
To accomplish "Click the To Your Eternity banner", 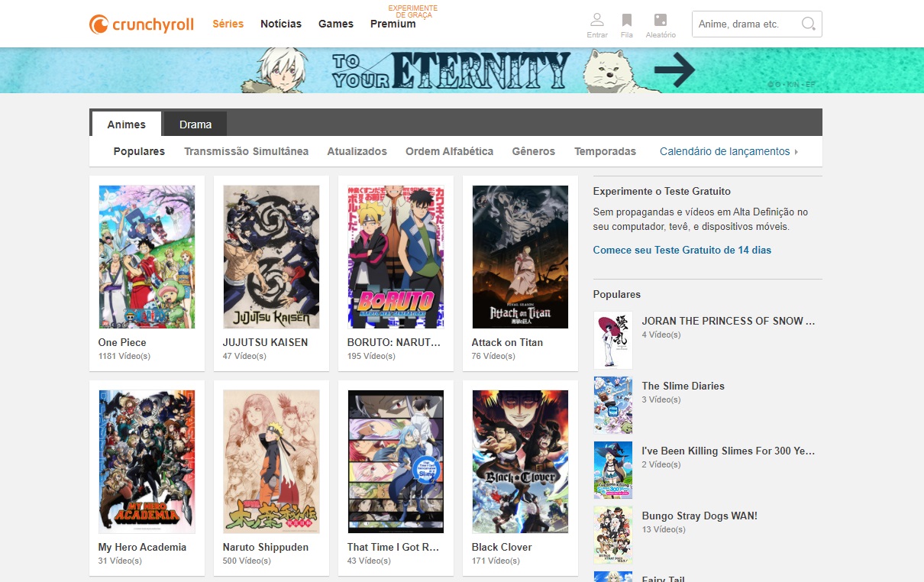I will [461, 70].
